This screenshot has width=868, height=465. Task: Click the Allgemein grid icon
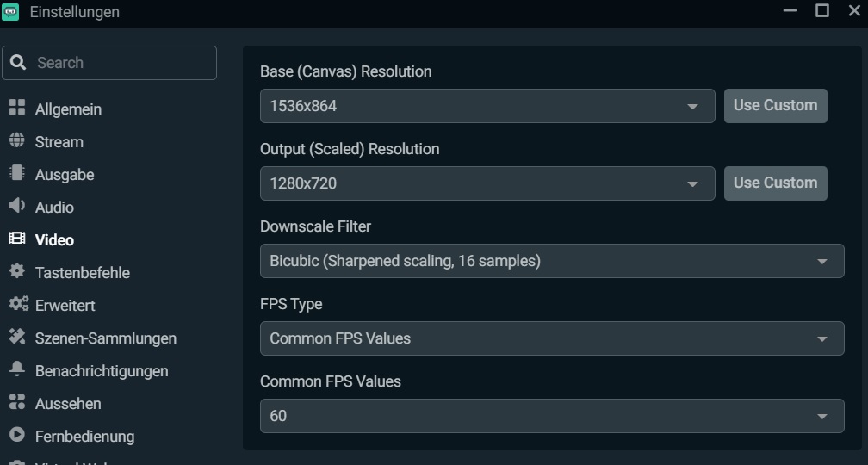click(x=17, y=108)
